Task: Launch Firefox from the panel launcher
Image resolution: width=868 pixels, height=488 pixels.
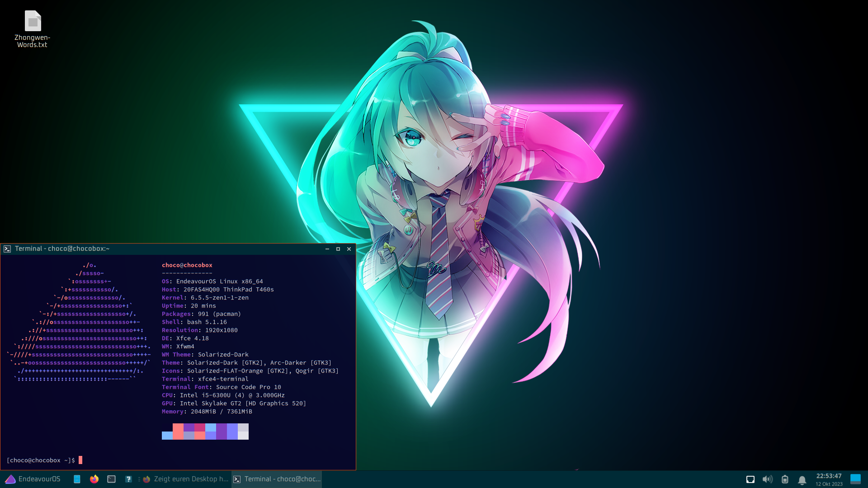Action: point(94,479)
